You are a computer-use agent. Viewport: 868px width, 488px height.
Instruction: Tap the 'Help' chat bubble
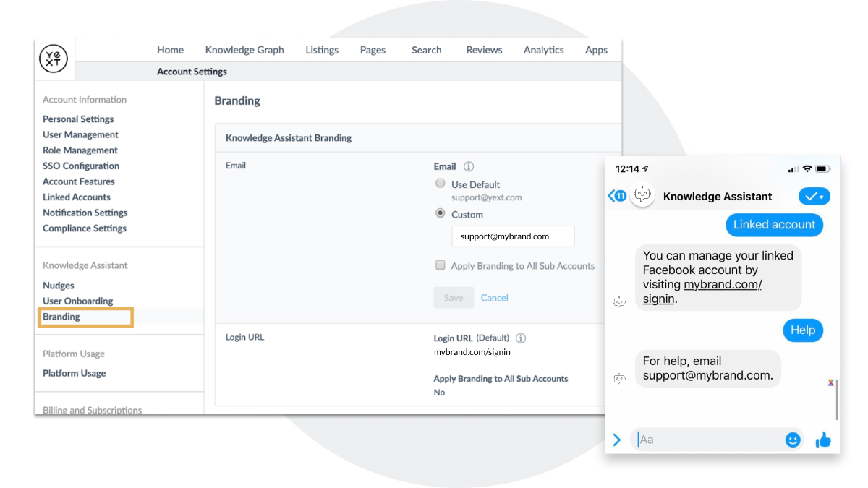(803, 330)
